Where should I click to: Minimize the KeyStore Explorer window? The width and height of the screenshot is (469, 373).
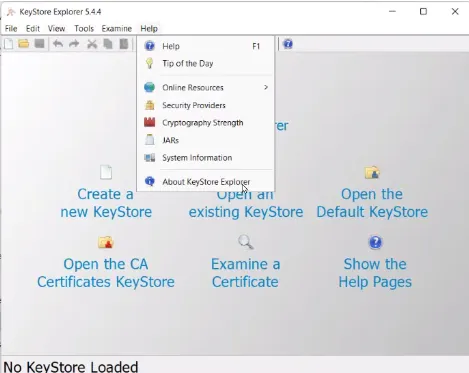(392, 12)
